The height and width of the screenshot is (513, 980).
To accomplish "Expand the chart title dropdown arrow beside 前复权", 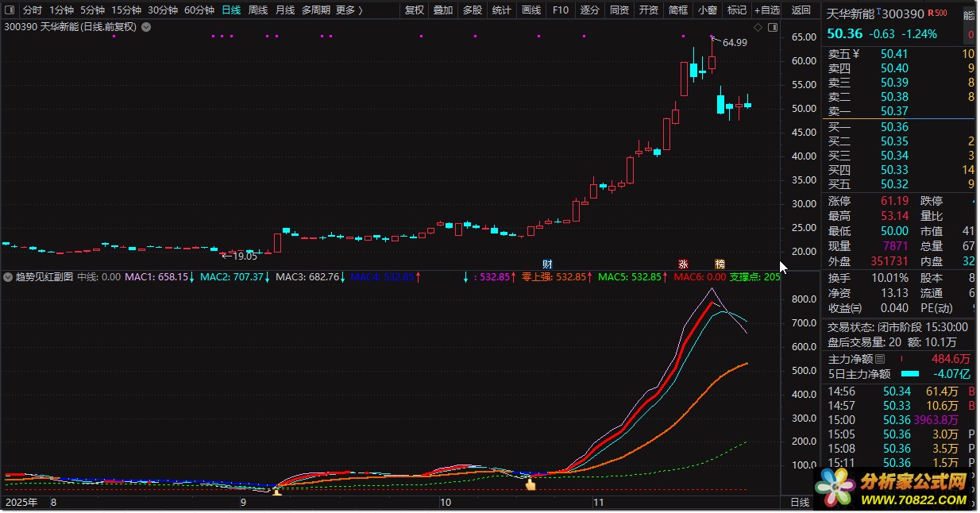I will (x=145, y=26).
